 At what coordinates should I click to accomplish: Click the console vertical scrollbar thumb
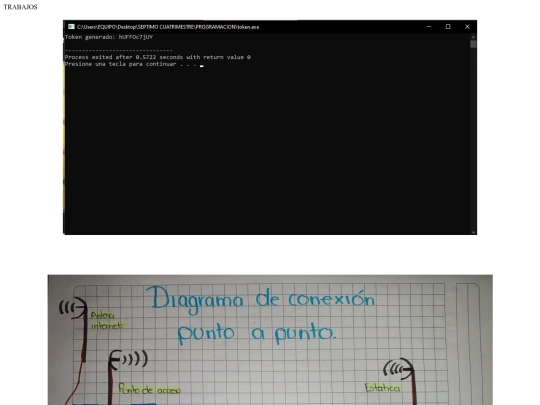pos(474,44)
